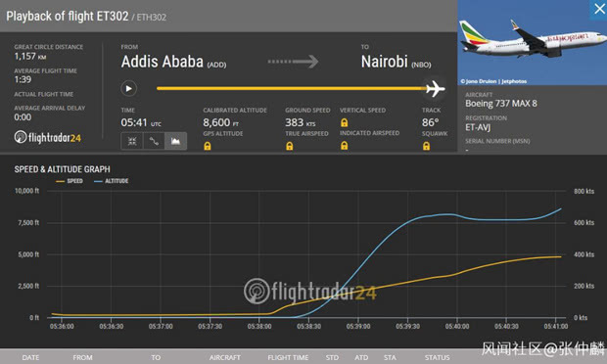Click the FLIGHT TIME column header
Screen dimensions: 607x364
point(288,357)
